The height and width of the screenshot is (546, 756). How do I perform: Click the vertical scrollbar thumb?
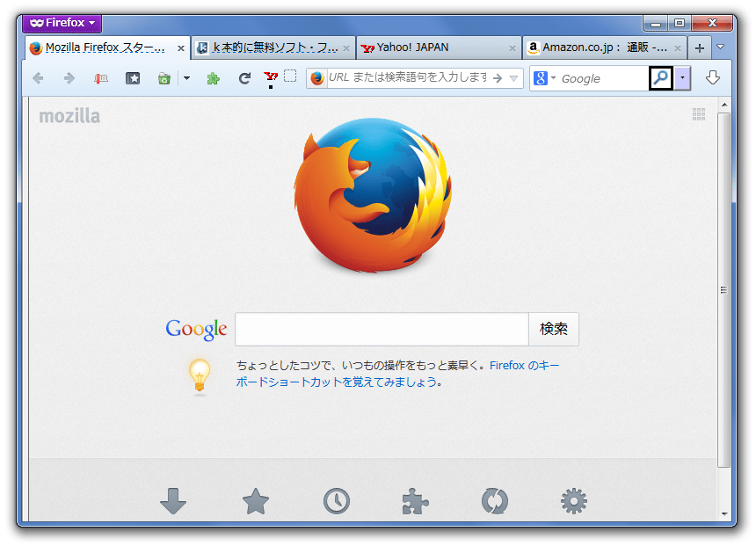pyautogui.click(x=724, y=290)
